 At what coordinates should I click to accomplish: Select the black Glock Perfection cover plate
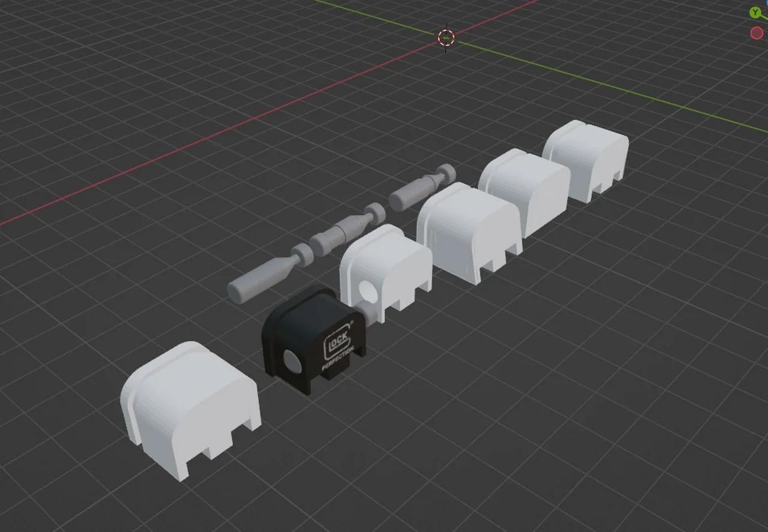[313, 341]
